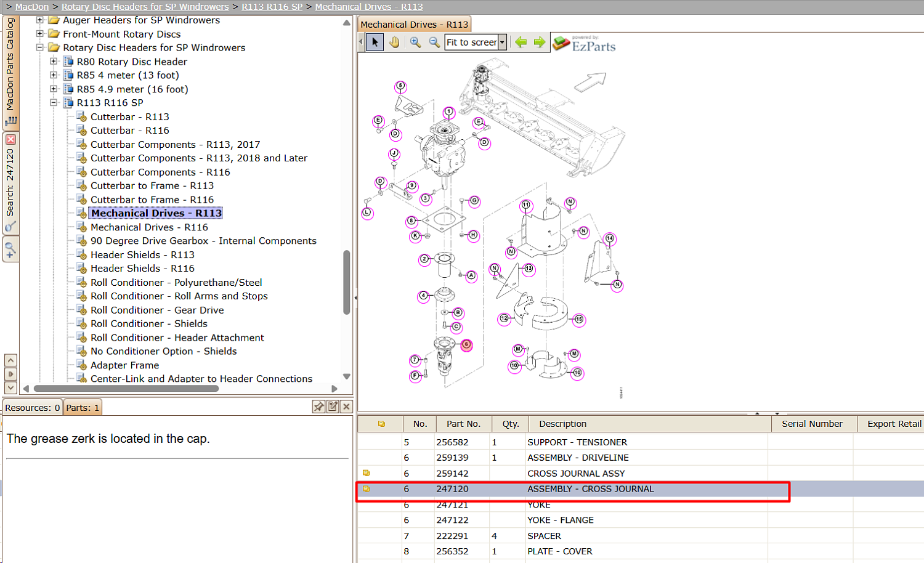Click callout 2 on the diagram
924x563 pixels.
point(424,259)
